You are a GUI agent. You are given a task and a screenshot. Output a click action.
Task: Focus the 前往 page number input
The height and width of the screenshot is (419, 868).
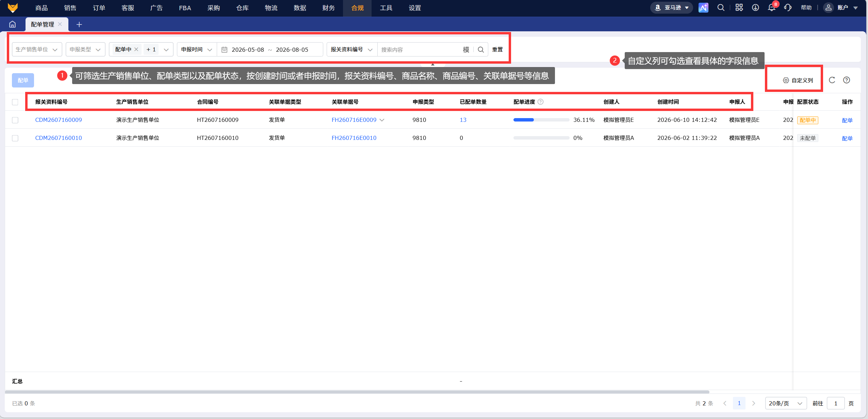(x=835, y=403)
